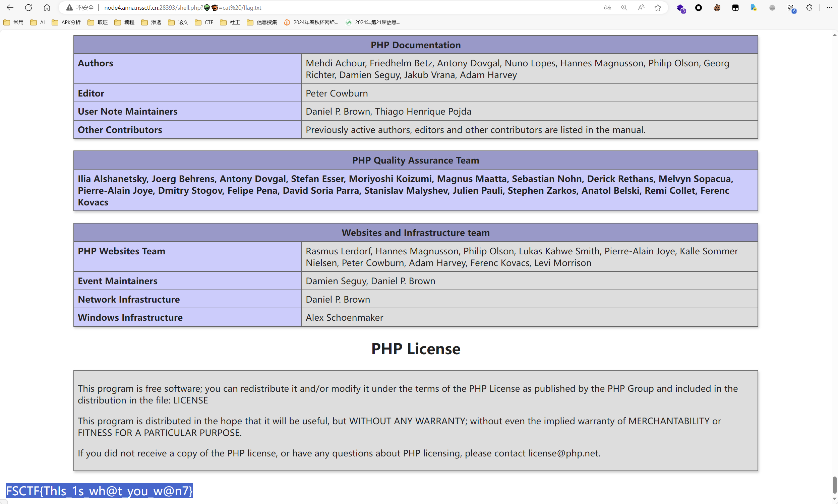Open the translate page icon

[x=607, y=7]
